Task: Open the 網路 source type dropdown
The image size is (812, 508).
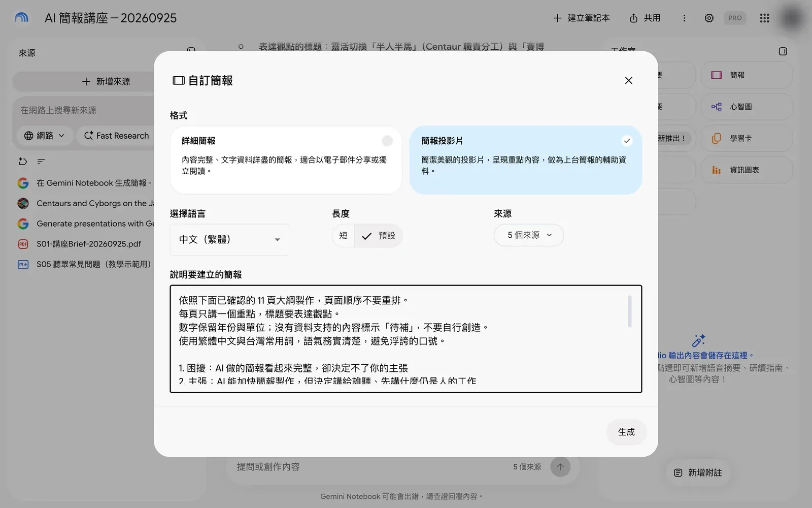Action: click(45, 136)
